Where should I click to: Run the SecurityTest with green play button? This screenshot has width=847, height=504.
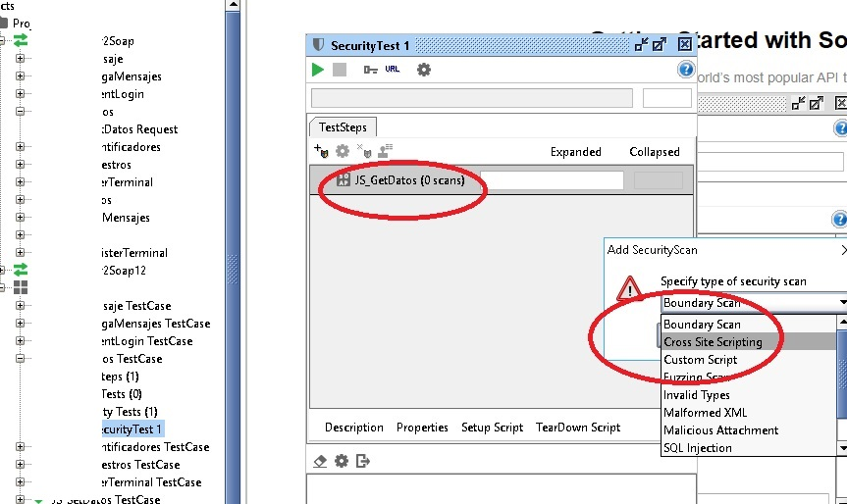point(318,70)
